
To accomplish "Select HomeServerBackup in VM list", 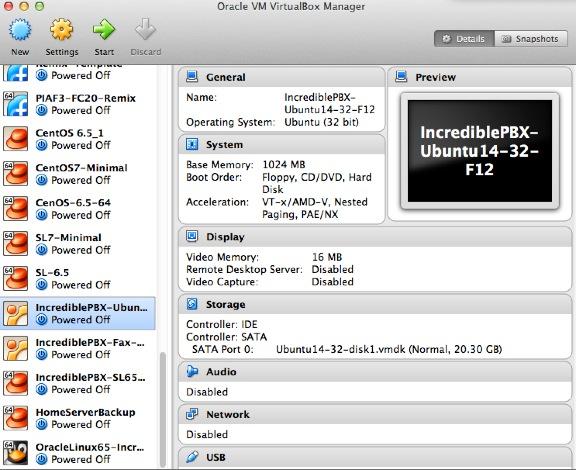I will [x=78, y=418].
